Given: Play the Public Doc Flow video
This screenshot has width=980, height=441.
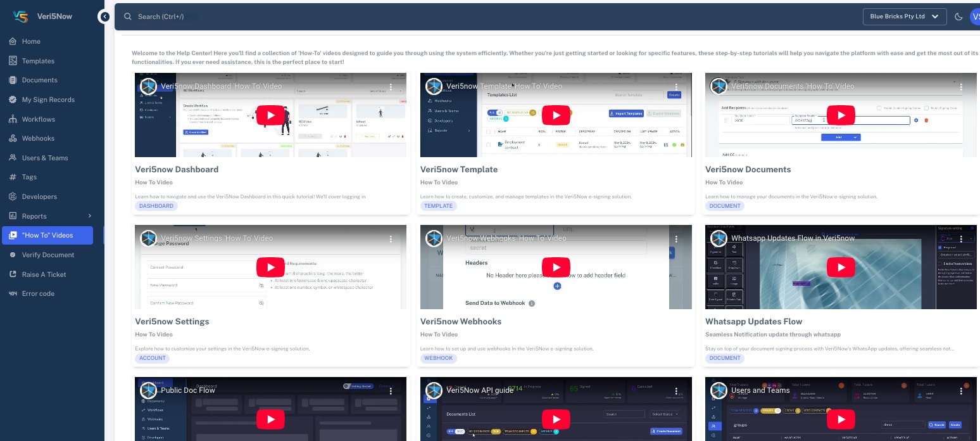Looking at the screenshot, I should [270, 419].
